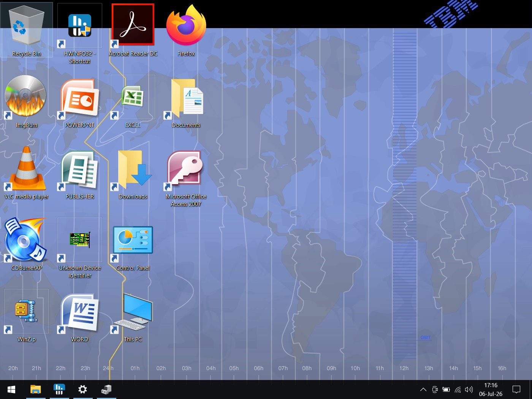This screenshot has height=399, width=532.
Task: Open File Explorer from the taskbar
Action: pyautogui.click(x=36, y=389)
